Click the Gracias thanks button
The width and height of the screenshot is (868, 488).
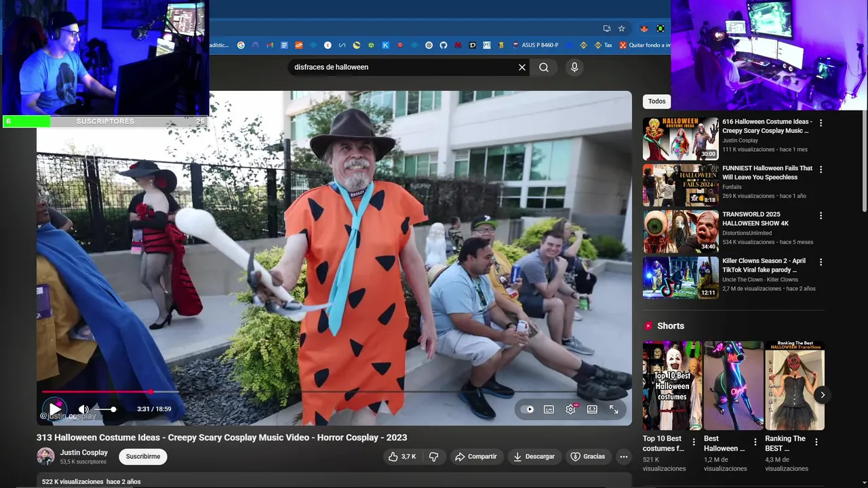[x=587, y=457]
